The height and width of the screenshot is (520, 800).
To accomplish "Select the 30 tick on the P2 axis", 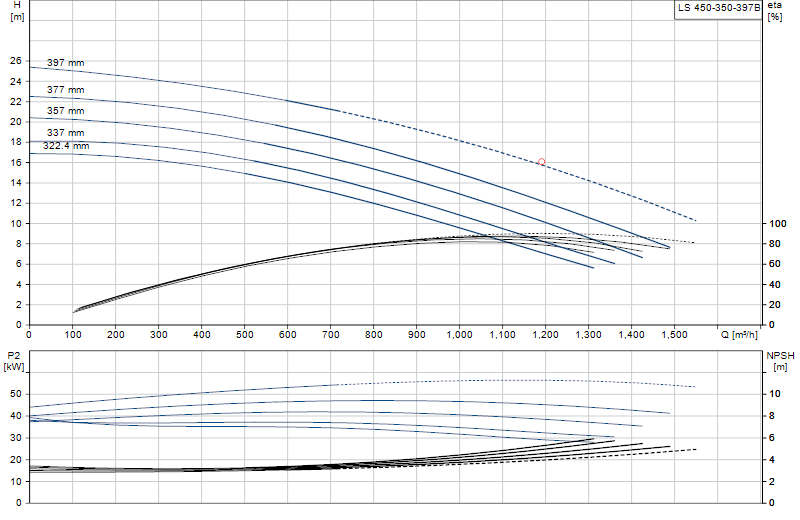I will pos(16,438).
